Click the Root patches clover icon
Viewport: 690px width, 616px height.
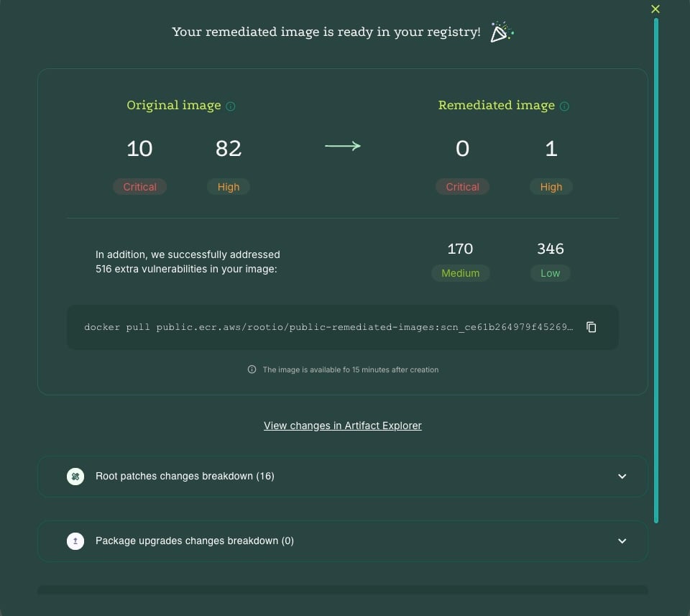tap(75, 476)
